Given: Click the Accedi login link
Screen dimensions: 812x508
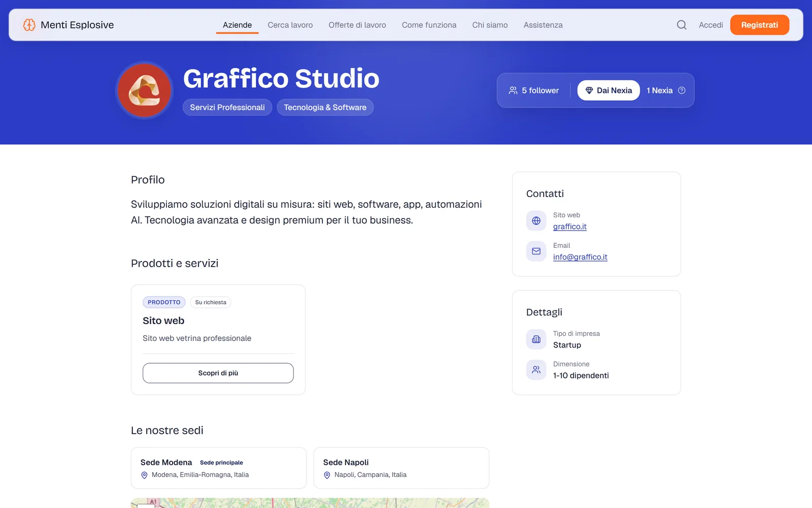Looking at the screenshot, I should [x=710, y=25].
